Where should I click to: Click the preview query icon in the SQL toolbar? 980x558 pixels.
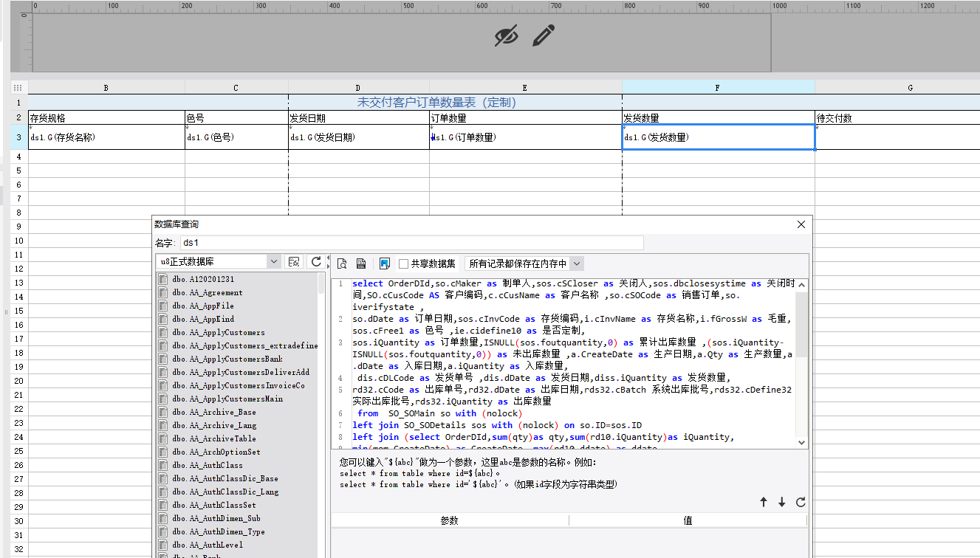[342, 263]
